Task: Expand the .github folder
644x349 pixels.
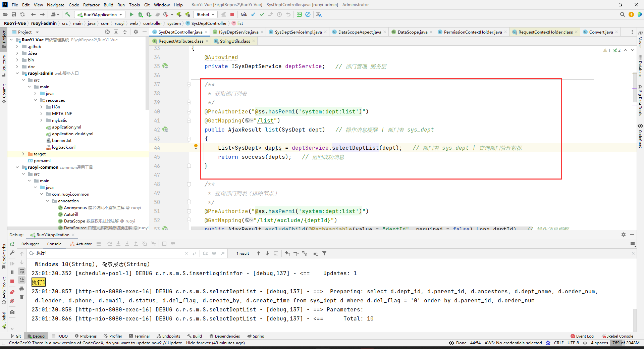Action: point(17,46)
